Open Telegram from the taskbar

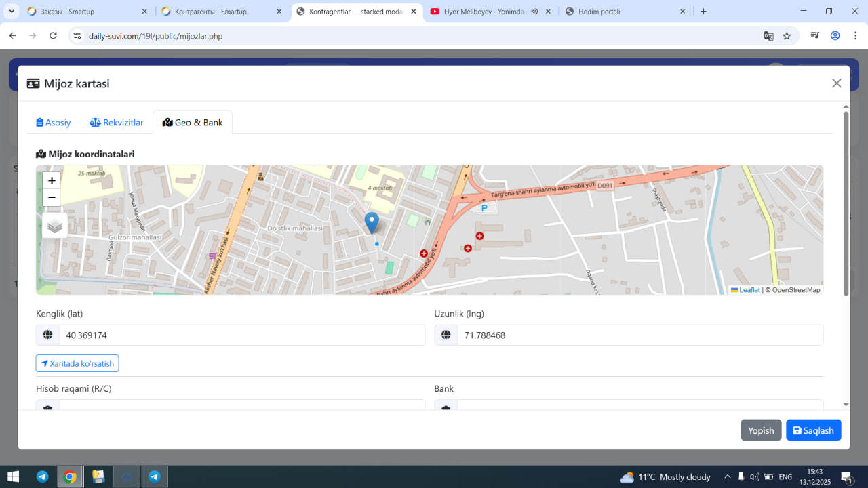pos(42,476)
